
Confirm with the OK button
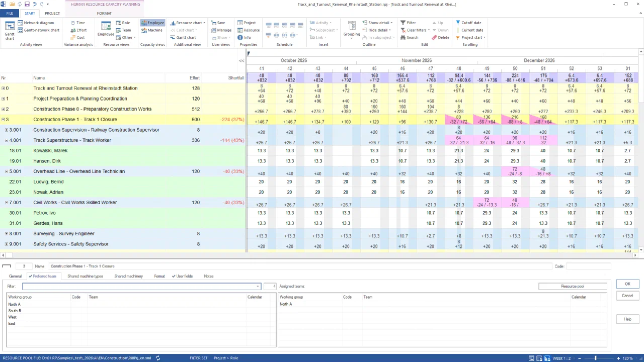[x=627, y=284]
